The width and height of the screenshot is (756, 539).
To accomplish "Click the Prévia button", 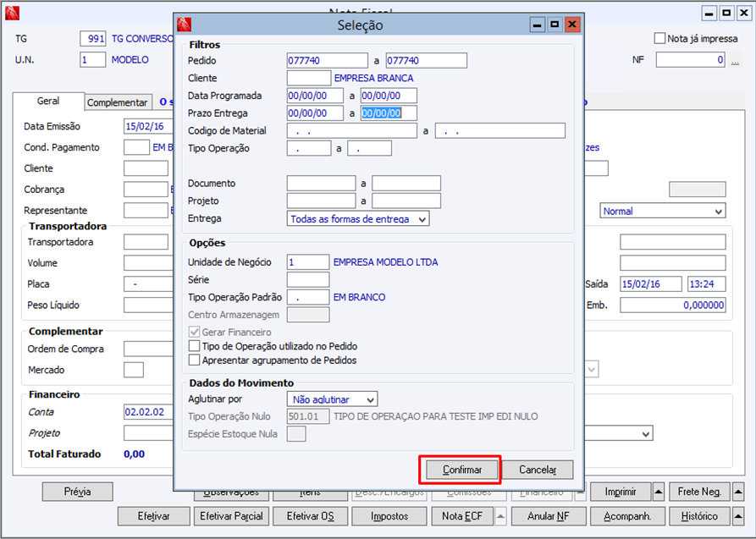I will (78, 492).
